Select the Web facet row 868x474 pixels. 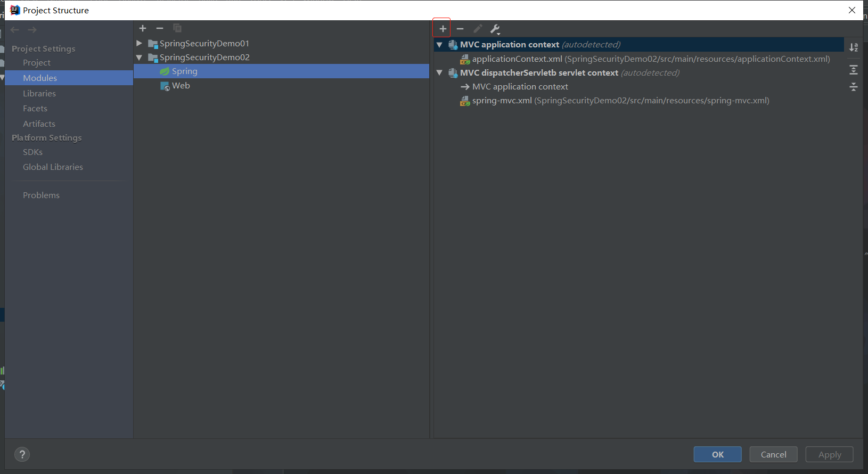pos(281,86)
